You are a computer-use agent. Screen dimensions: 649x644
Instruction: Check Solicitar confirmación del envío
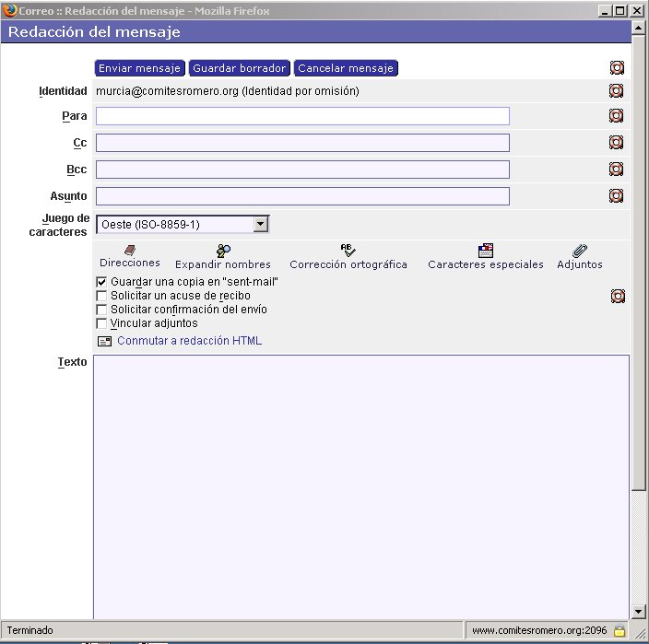tap(101, 310)
